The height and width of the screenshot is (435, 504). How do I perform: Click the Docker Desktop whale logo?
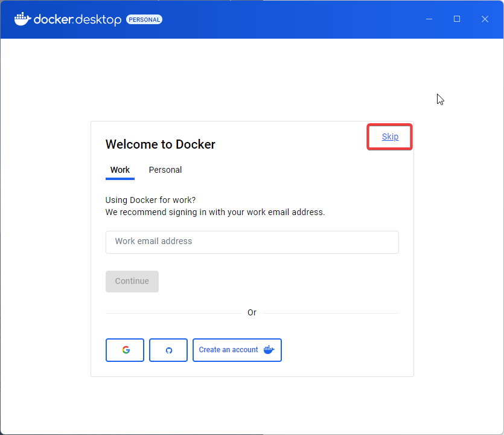[22, 19]
